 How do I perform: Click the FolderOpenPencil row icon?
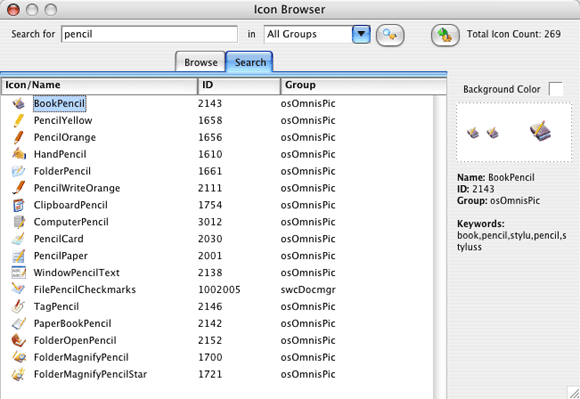click(x=18, y=341)
